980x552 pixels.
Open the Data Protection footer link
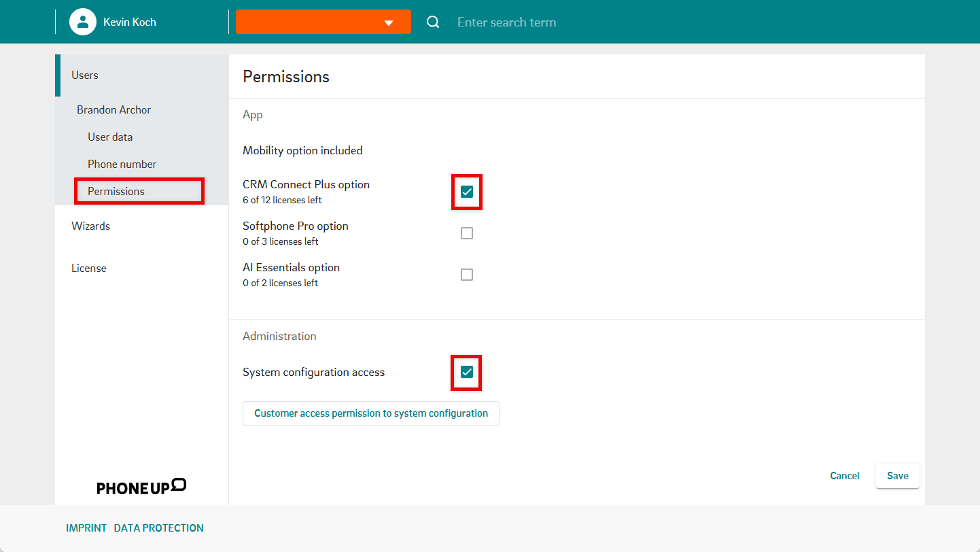(x=158, y=528)
